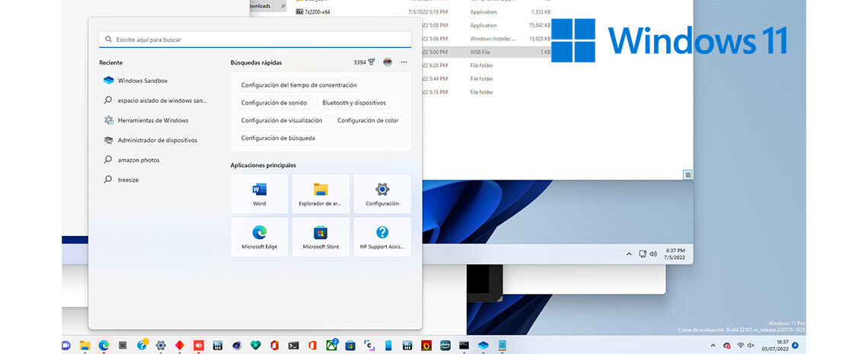868x354 pixels.
Task: Select the 'treesize' recent search
Action: 120,180
